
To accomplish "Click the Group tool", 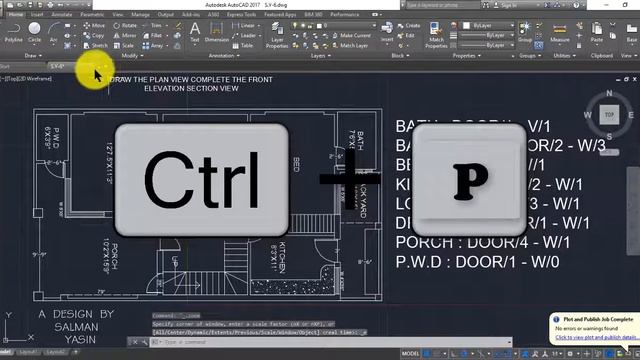I will click(524, 33).
